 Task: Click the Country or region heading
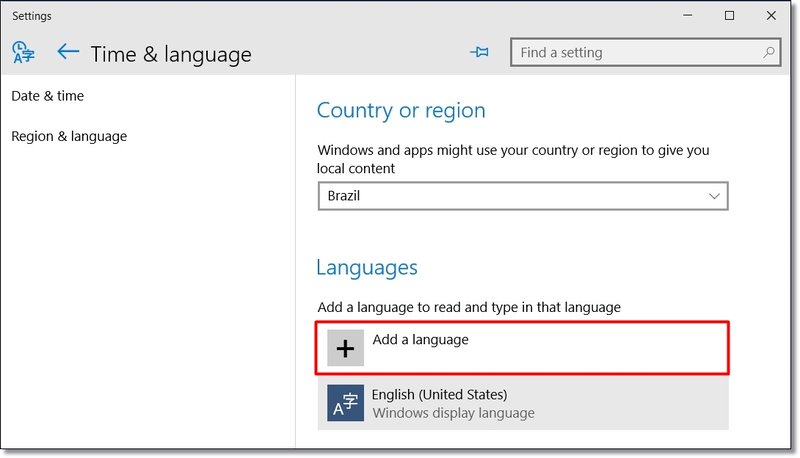click(x=401, y=111)
